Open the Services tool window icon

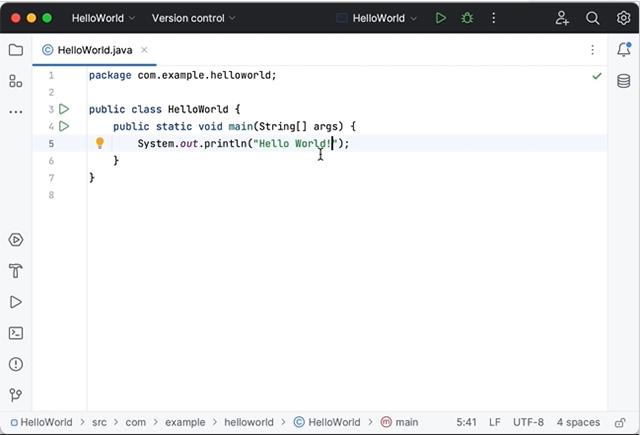[16, 240]
